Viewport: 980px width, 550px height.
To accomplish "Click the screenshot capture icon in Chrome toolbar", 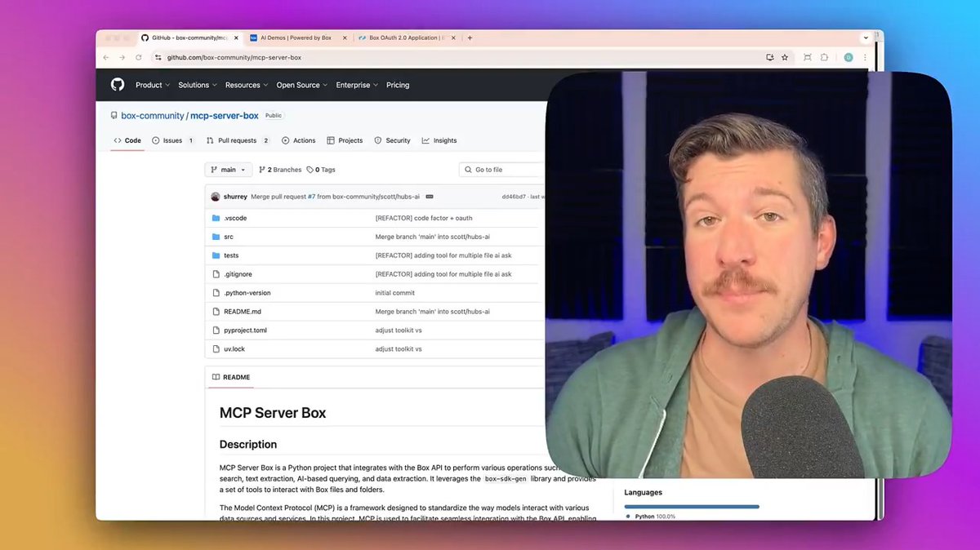I will click(808, 57).
